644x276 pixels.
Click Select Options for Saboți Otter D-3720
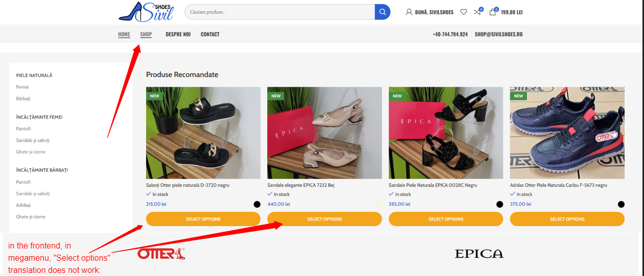[x=203, y=219]
